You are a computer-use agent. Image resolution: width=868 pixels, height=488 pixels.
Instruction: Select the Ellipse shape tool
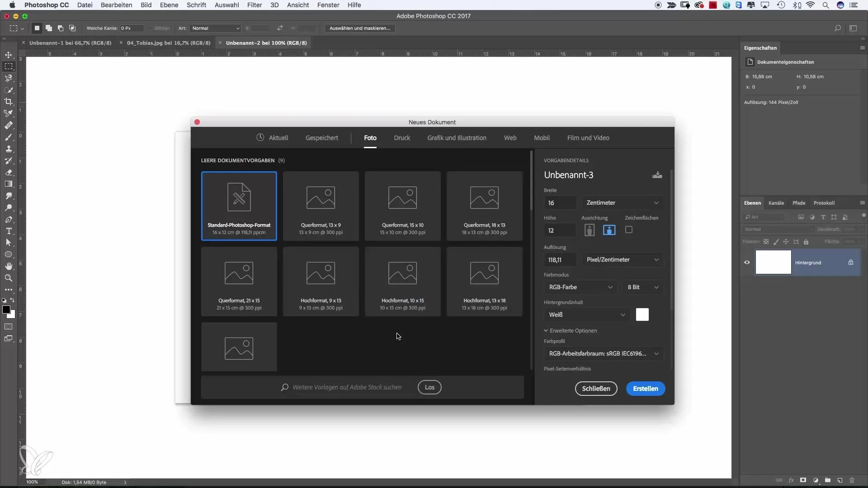9,254
